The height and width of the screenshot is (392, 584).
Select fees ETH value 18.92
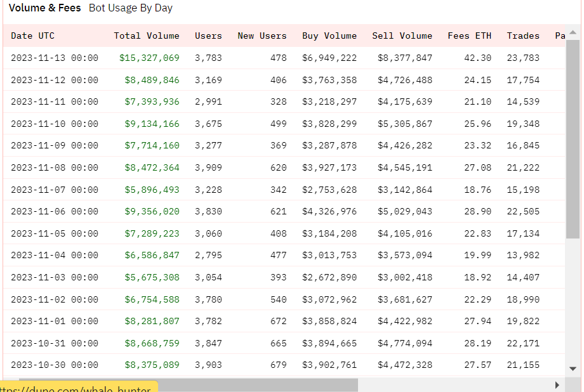[x=478, y=277]
